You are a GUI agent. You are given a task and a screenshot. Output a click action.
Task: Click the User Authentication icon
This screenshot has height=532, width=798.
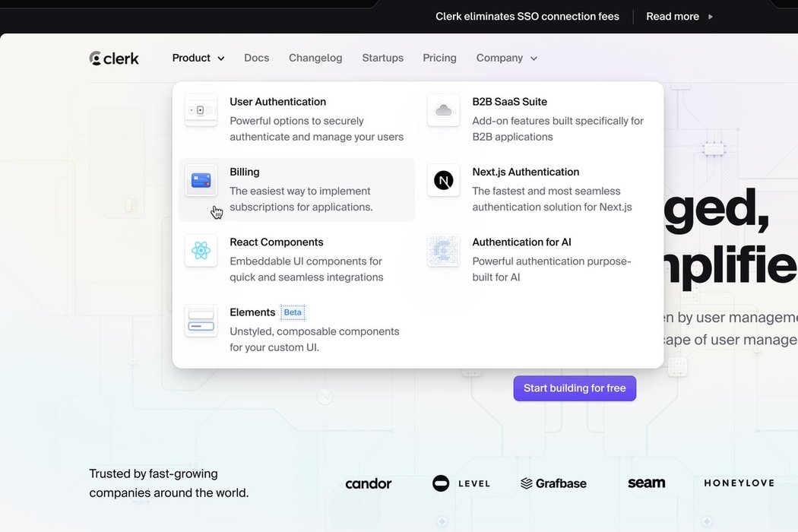point(201,110)
